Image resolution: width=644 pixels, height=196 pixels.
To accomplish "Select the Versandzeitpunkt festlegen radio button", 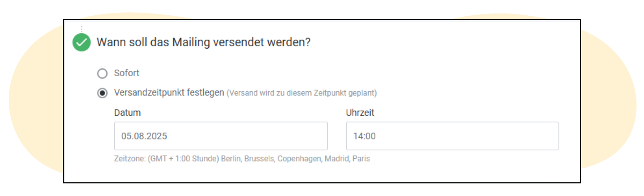I will coord(102,93).
